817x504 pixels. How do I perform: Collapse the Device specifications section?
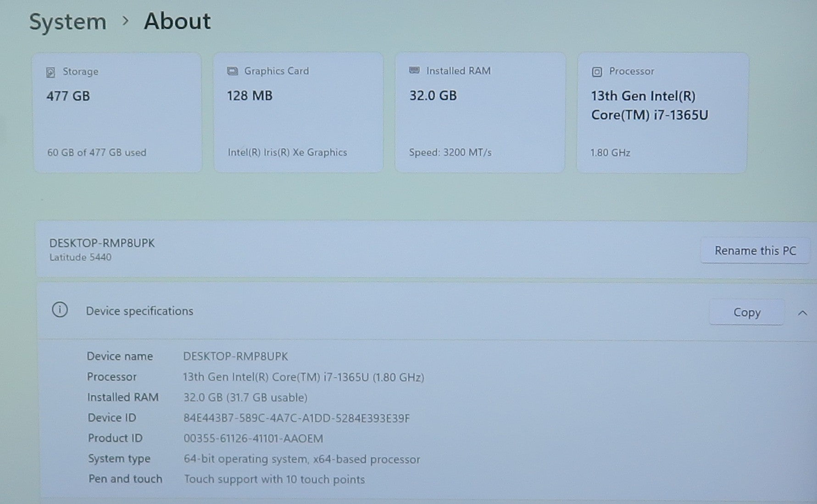[x=802, y=313]
